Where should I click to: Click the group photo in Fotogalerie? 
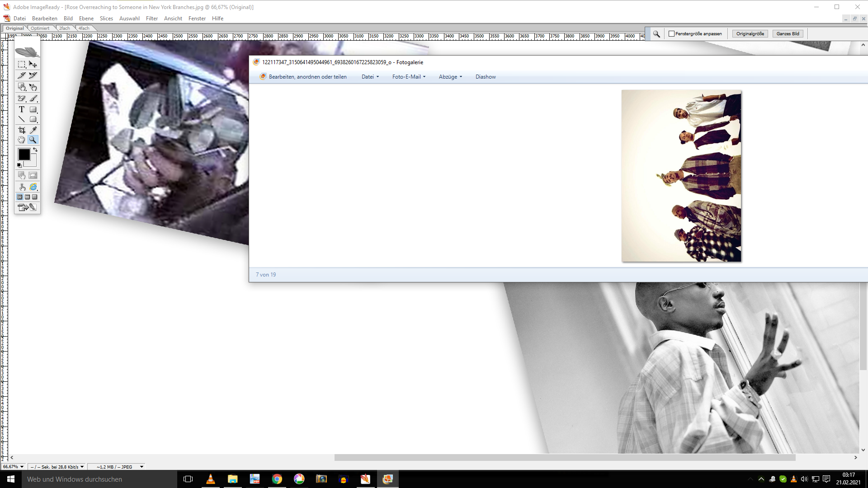[681, 176]
